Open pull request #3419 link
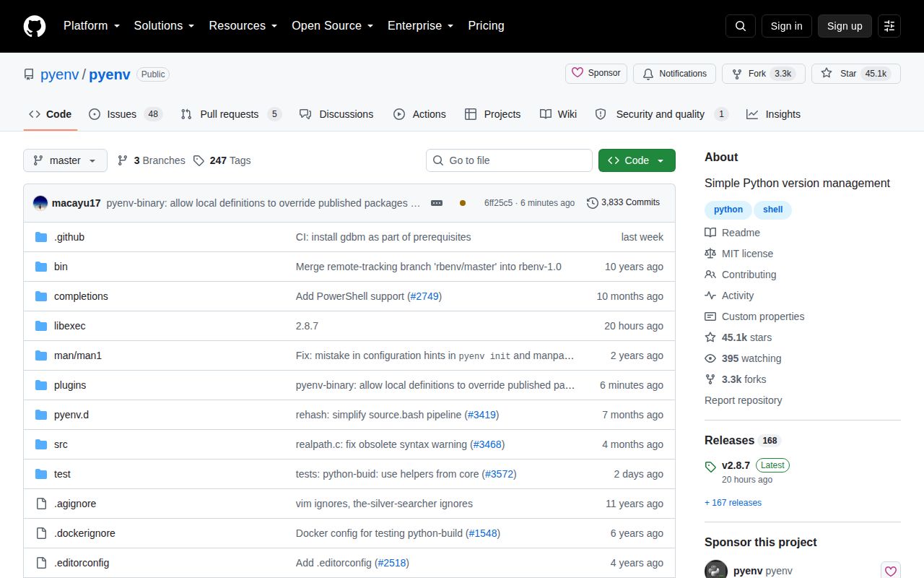 pyautogui.click(x=481, y=415)
